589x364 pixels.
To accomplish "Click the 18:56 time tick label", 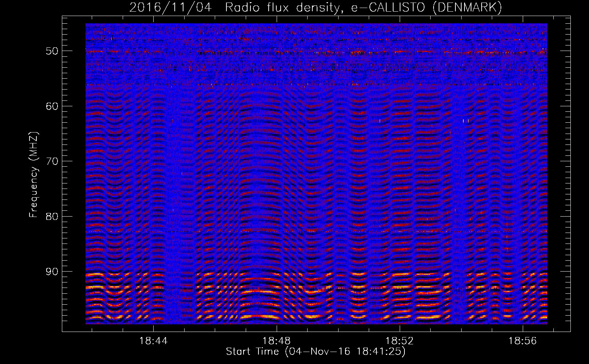I will tap(523, 341).
